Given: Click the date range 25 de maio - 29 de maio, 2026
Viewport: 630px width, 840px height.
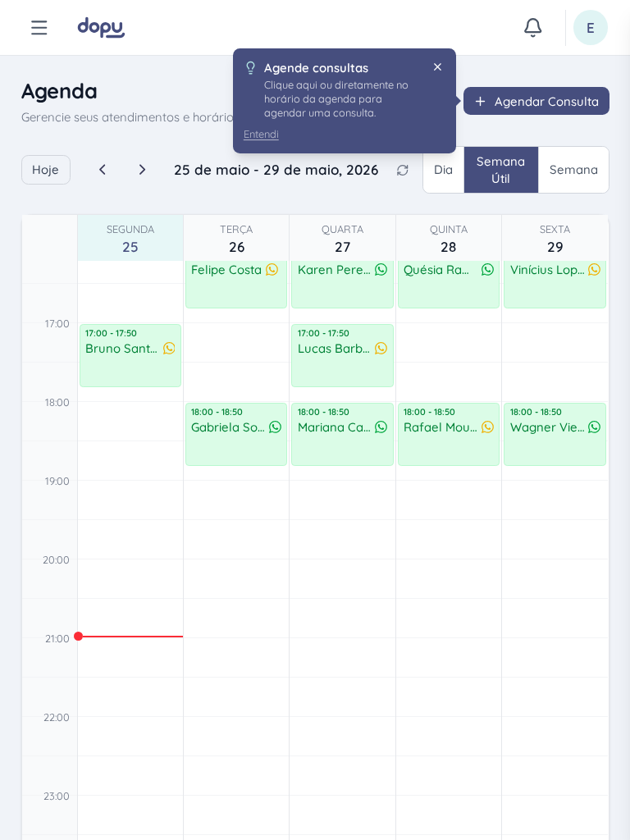Looking at the screenshot, I should [x=276, y=170].
